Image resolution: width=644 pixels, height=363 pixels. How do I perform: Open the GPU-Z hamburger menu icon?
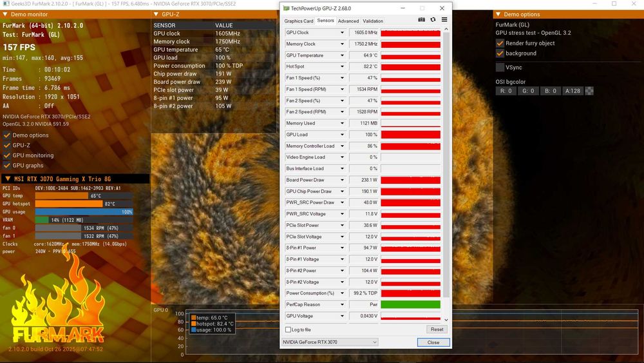coord(444,20)
